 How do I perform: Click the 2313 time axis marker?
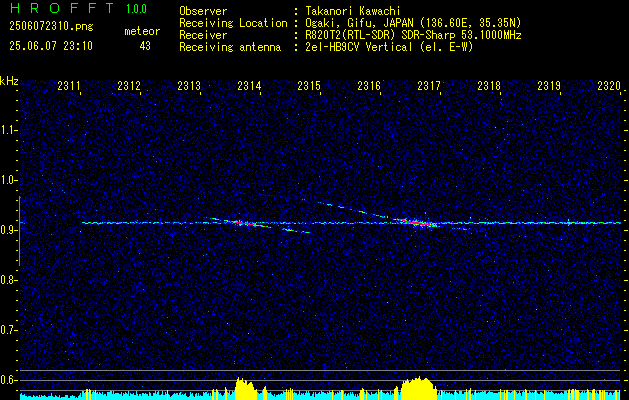point(189,85)
